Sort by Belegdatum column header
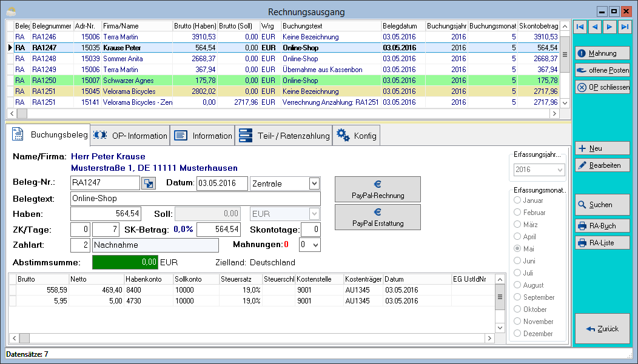 [x=403, y=26]
